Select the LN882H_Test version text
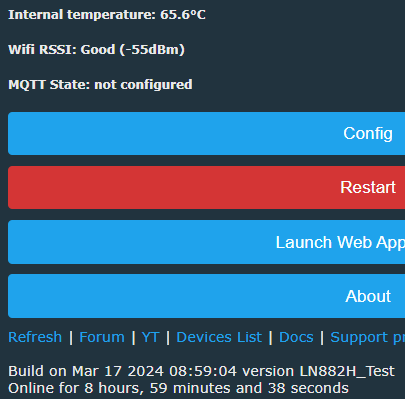The height and width of the screenshot is (399, 405). coord(347,371)
